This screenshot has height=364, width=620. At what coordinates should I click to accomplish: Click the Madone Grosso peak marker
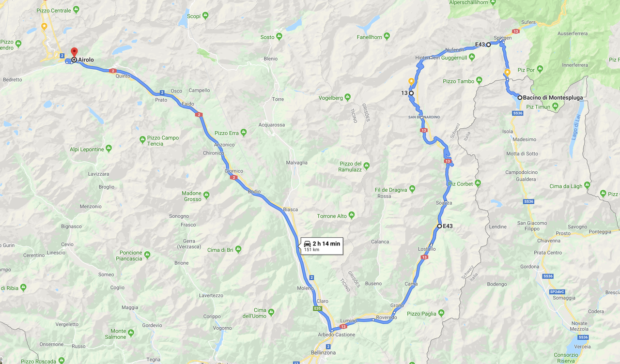[x=206, y=196]
